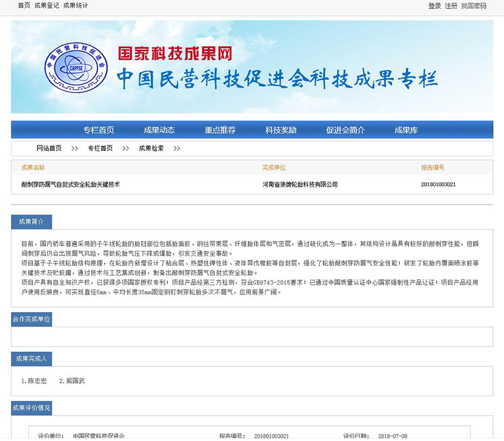Viewport: 504px width, 441px height.
Task: Open the 促进会简介 navigation tab
Action: point(345,130)
